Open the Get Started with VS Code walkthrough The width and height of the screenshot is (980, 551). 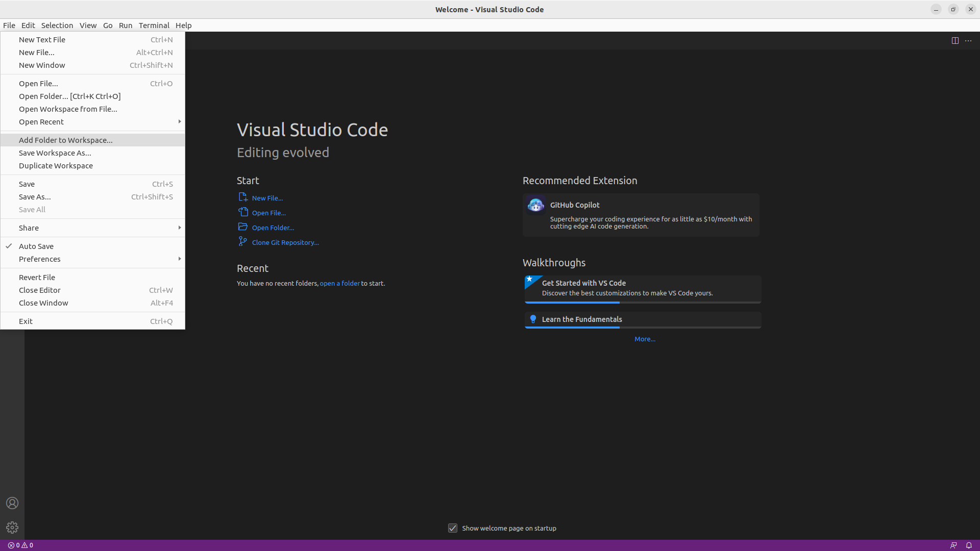[643, 289]
